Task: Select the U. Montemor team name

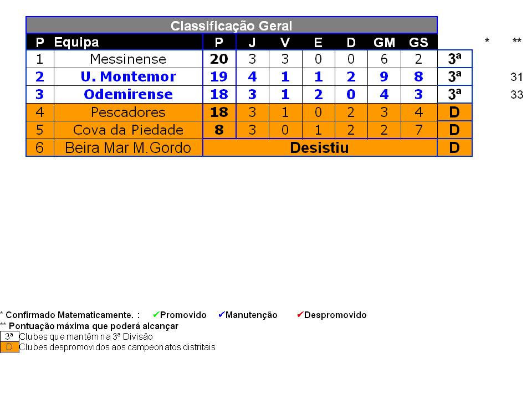Action: coord(128,77)
